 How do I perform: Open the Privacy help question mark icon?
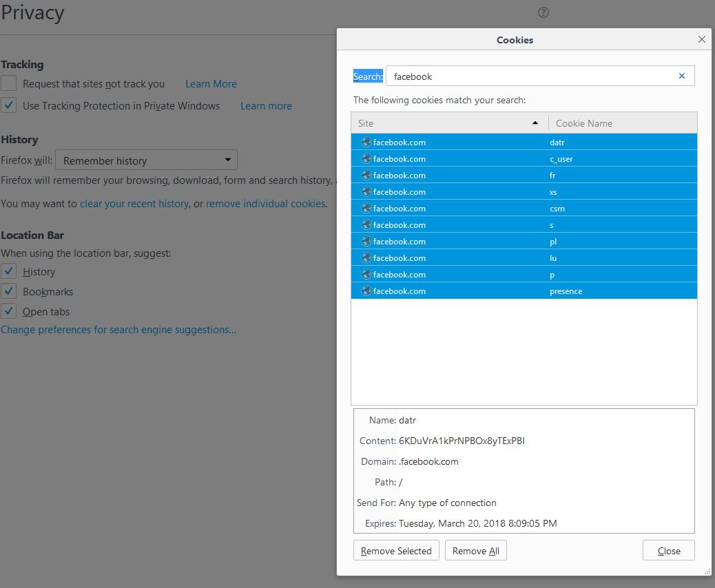click(543, 12)
